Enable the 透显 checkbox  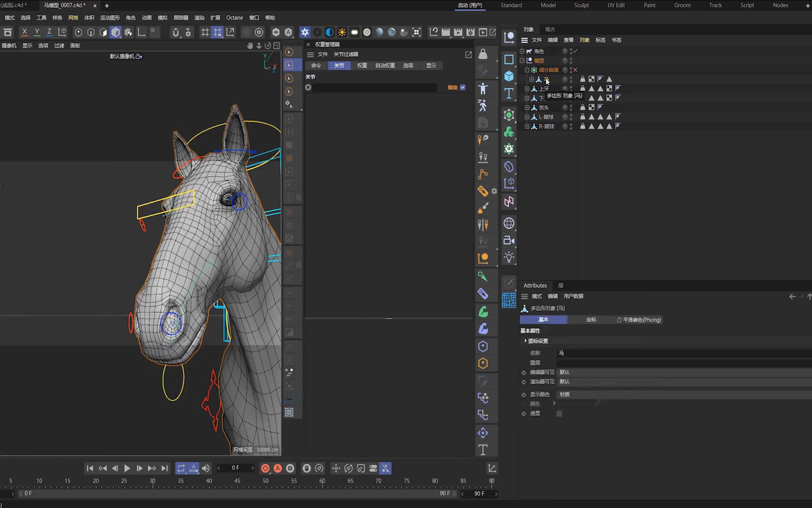(x=559, y=413)
